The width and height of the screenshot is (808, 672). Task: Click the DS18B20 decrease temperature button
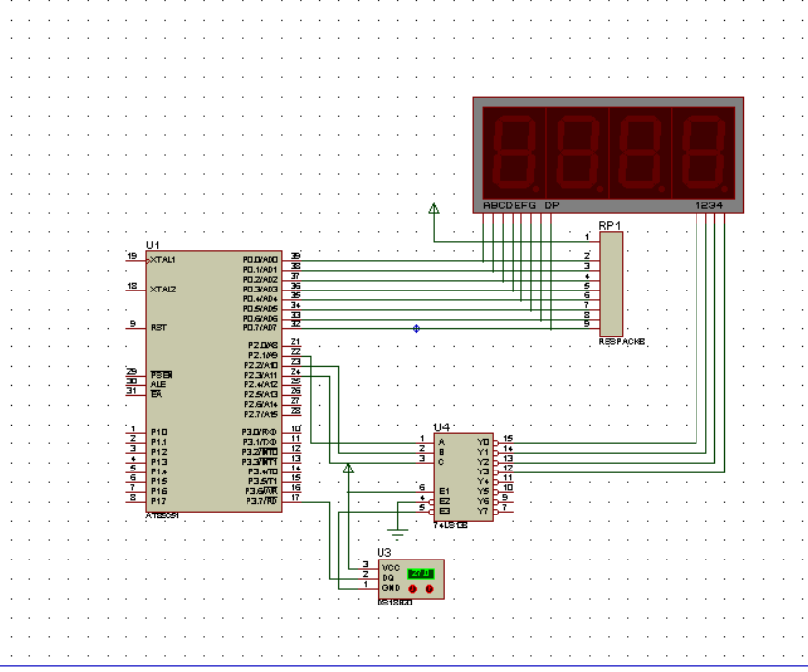point(412,589)
